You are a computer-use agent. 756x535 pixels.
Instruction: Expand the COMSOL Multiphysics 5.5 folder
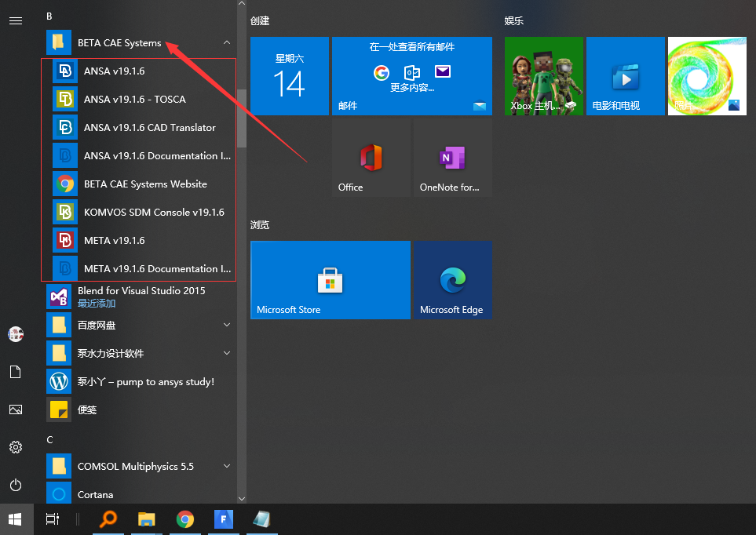point(227,466)
